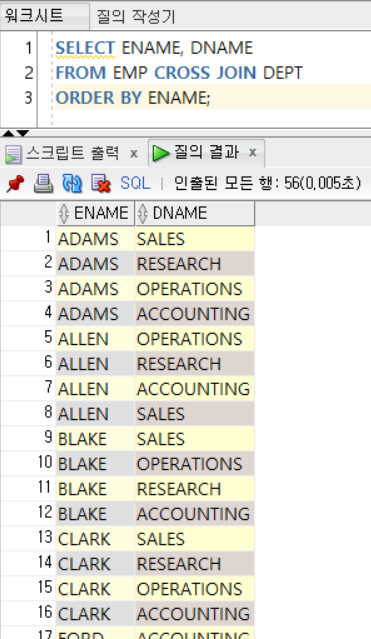This screenshot has height=639, width=371.
Task: Select the RESEARCH cell in row 6
Action: [x=194, y=364]
